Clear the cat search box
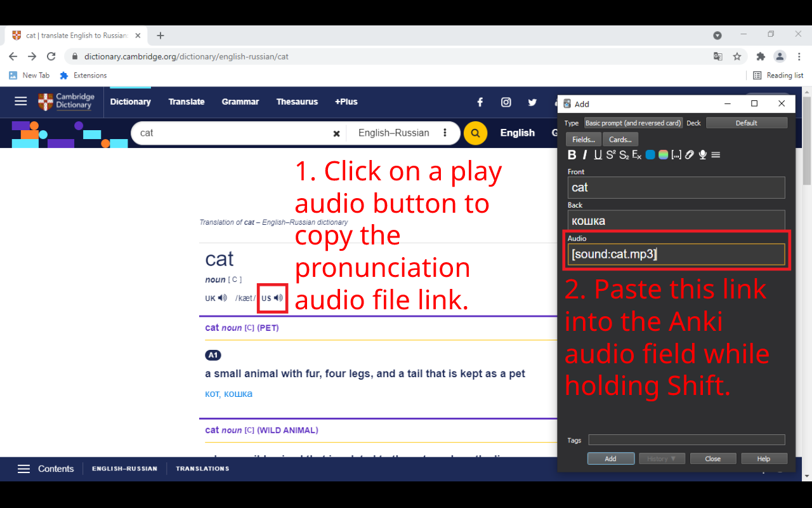Viewport: 812px width, 508px height. pyautogui.click(x=336, y=133)
